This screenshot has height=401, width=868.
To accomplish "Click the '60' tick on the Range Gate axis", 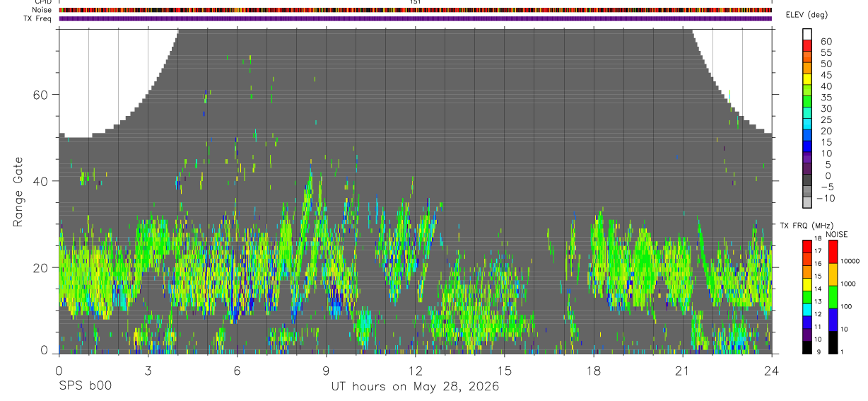I will 42,94.
